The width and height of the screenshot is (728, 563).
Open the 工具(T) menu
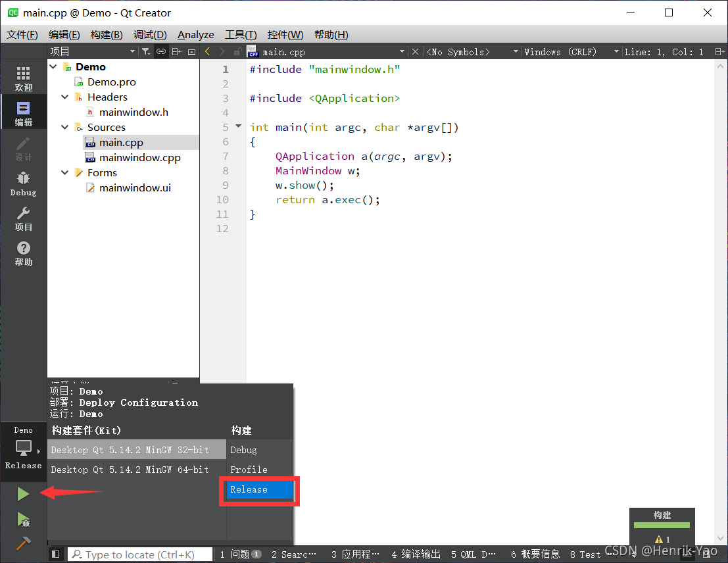coord(241,35)
